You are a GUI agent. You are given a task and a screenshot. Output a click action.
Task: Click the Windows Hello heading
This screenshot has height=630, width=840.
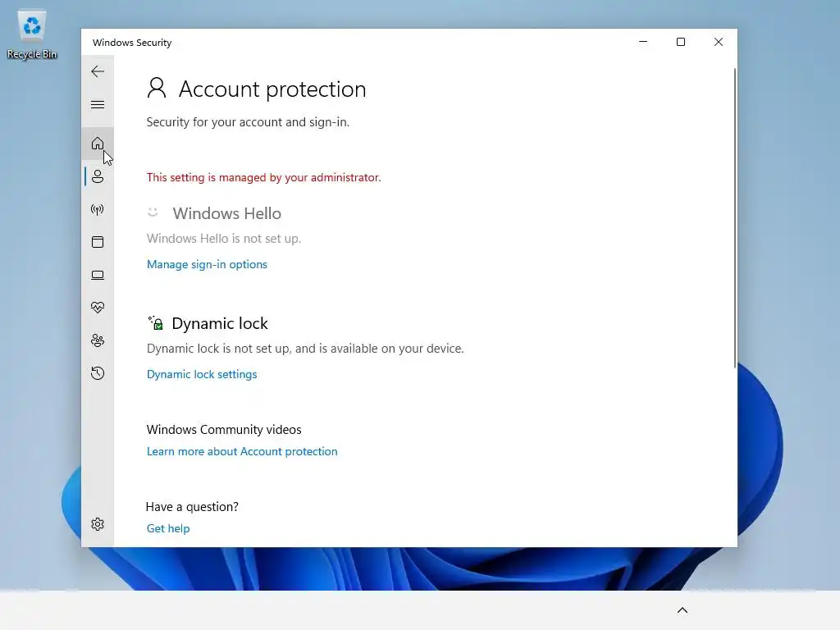tap(226, 213)
